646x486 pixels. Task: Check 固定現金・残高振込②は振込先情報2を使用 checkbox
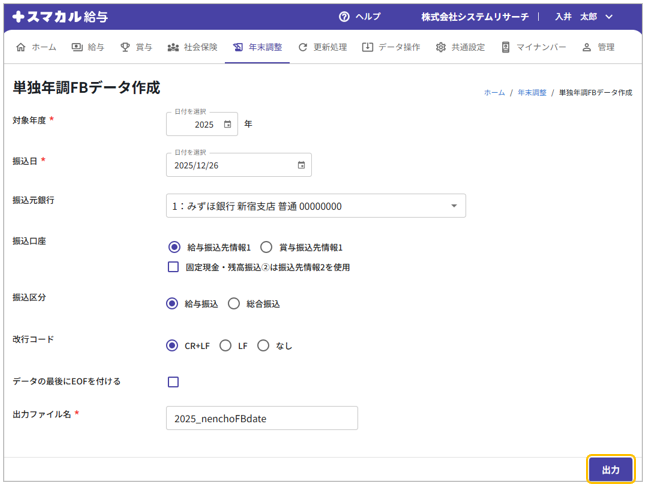tap(173, 267)
